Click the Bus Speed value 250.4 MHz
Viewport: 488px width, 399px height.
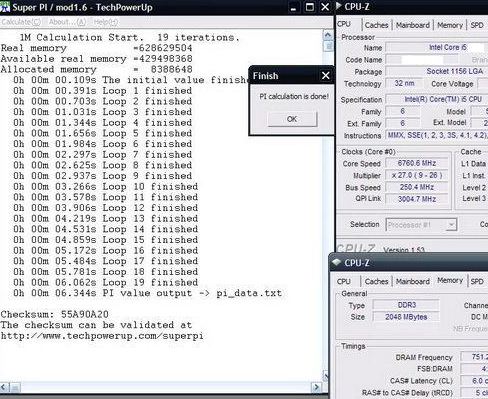417,187
